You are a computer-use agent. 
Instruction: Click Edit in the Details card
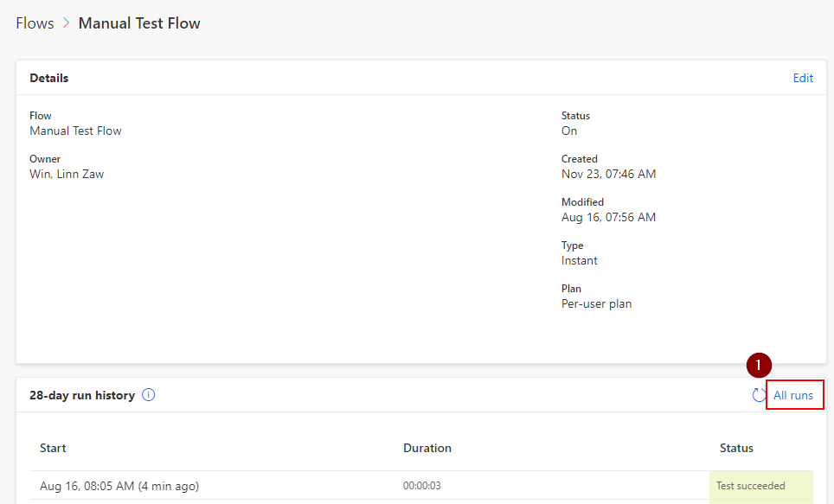pos(803,78)
